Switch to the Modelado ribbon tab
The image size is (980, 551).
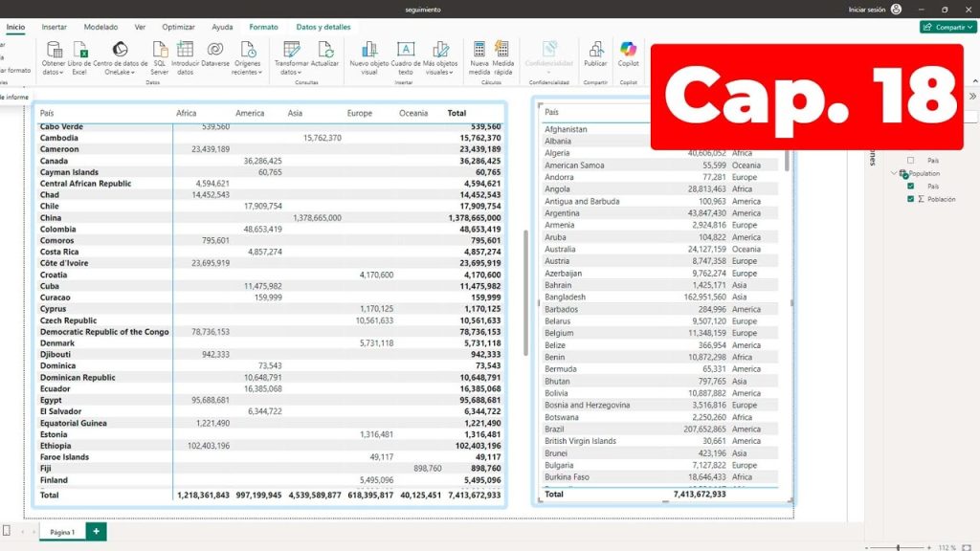pos(100,28)
